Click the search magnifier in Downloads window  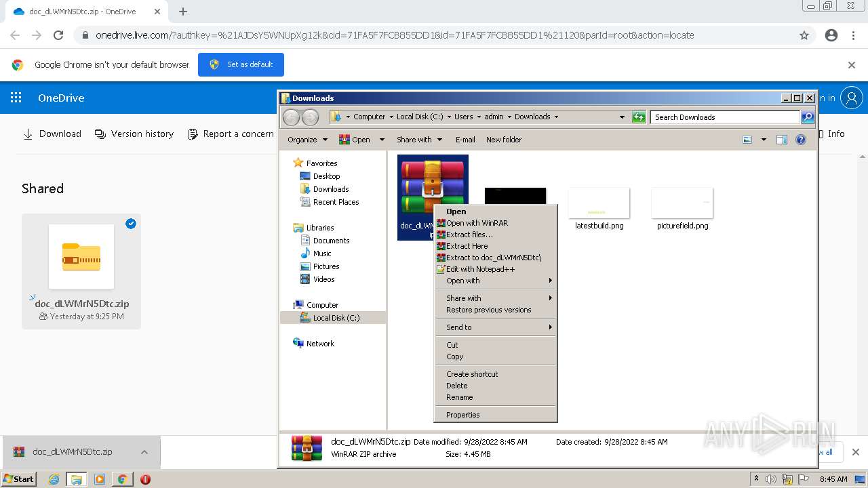(x=807, y=117)
